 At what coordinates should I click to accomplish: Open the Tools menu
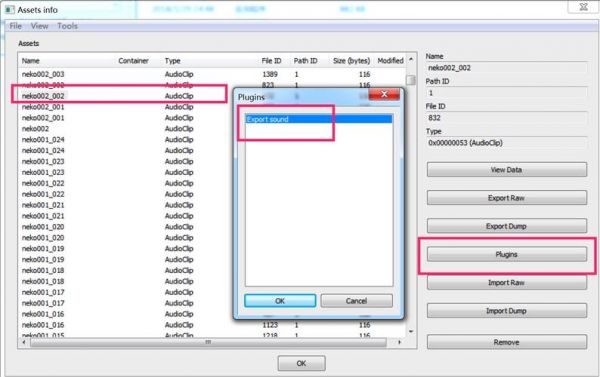pos(67,26)
